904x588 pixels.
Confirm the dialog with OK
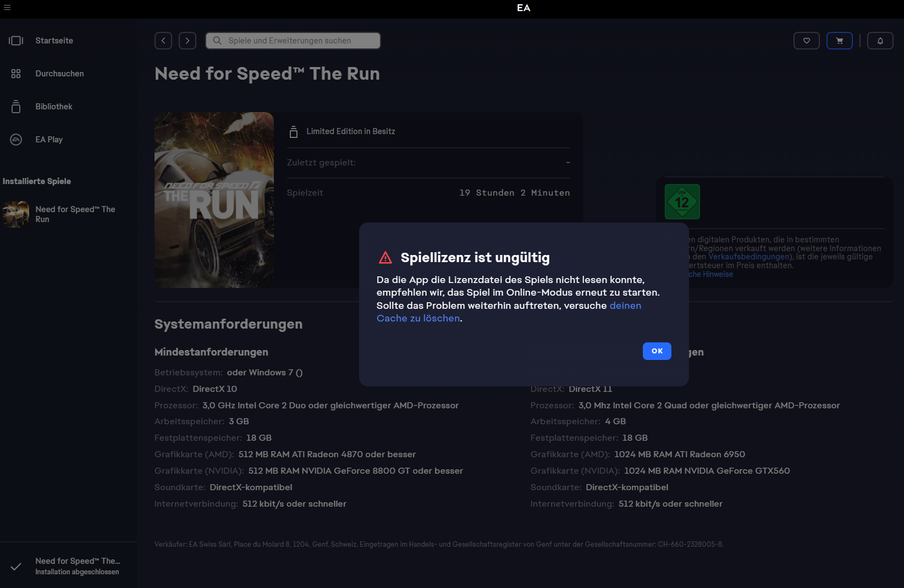657,351
